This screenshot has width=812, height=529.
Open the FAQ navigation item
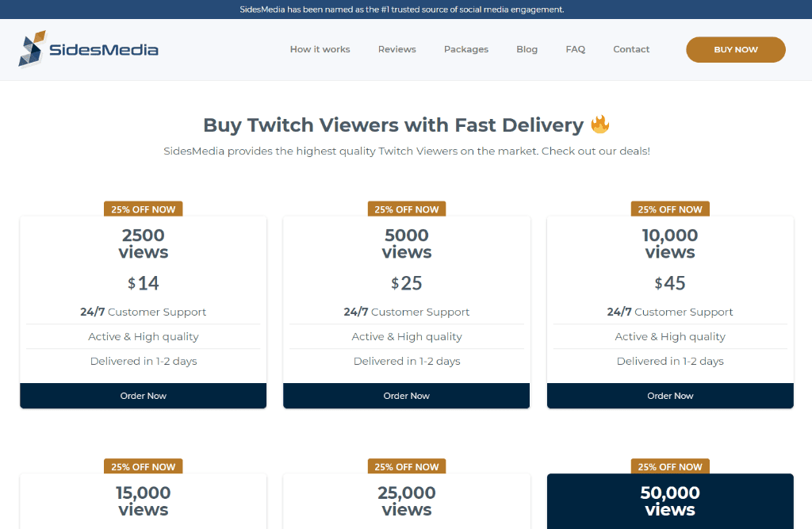coord(576,49)
